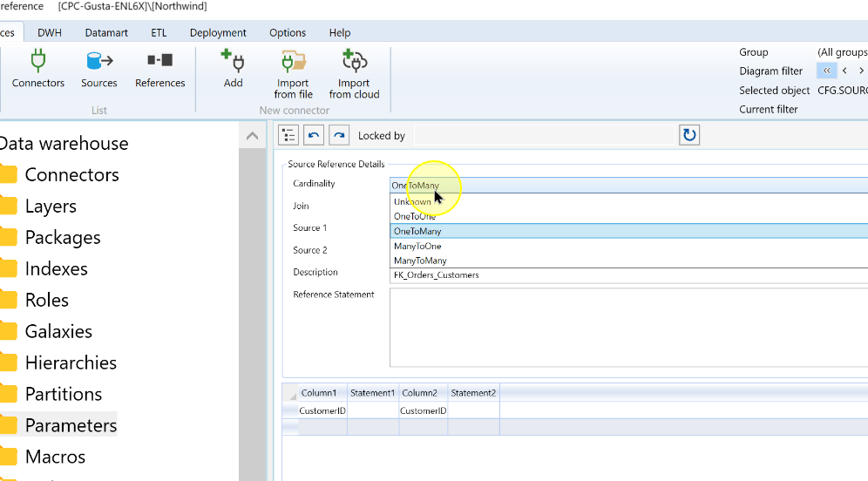
Task: Choose OneToMany cardinality option in list
Action: click(x=629, y=232)
